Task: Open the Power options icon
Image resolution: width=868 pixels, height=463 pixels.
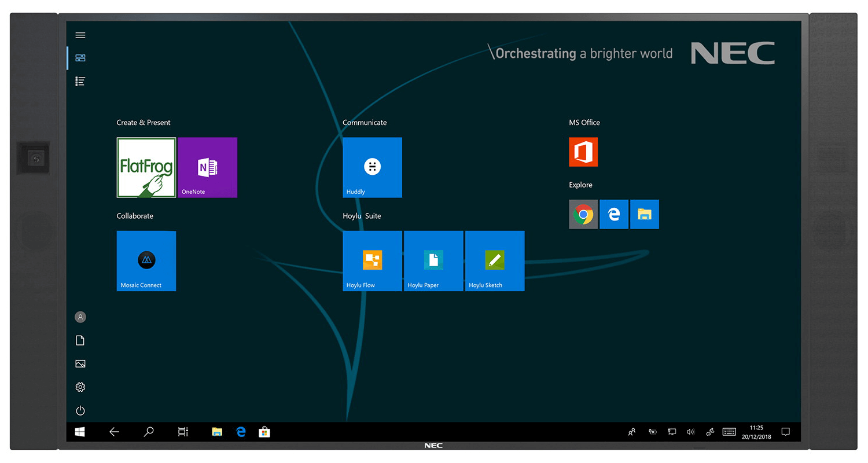Action: click(x=80, y=411)
